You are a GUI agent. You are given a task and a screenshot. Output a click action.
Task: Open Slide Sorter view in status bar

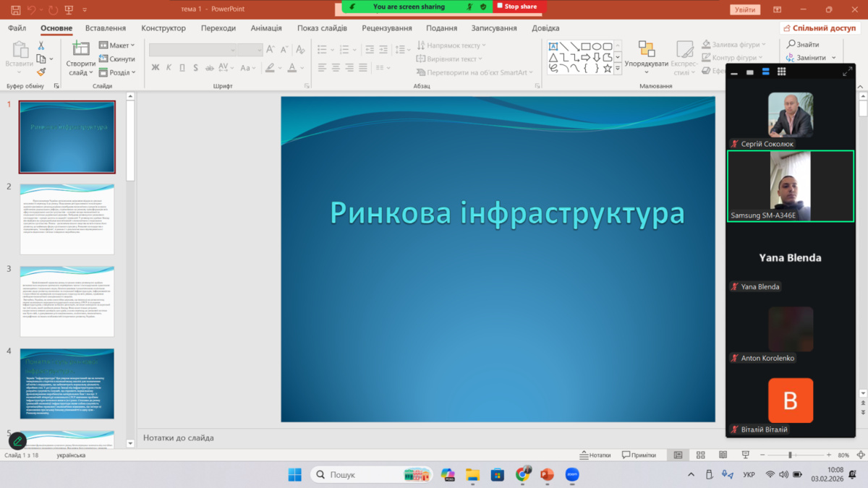point(700,455)
